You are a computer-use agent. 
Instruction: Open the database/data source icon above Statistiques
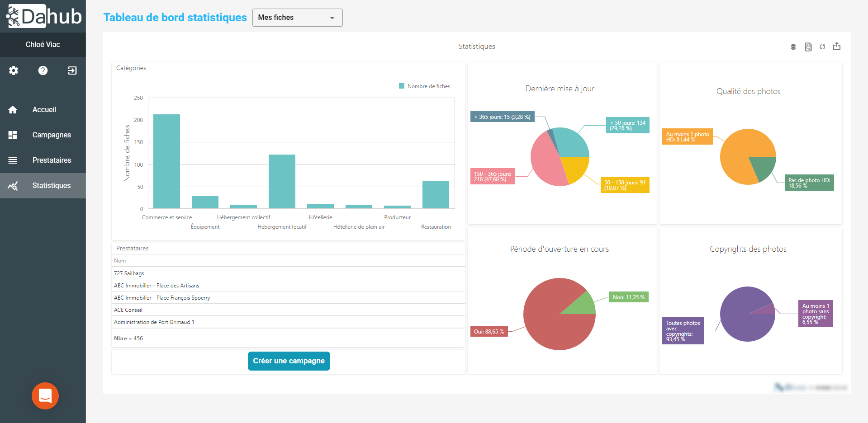click(x=793, y=47)
